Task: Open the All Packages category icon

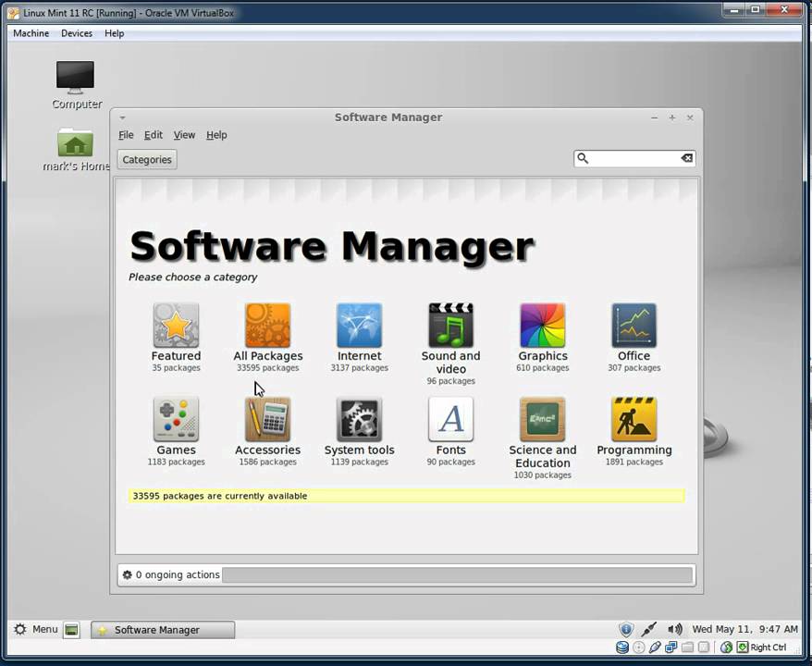Action: tap(267, 326)
